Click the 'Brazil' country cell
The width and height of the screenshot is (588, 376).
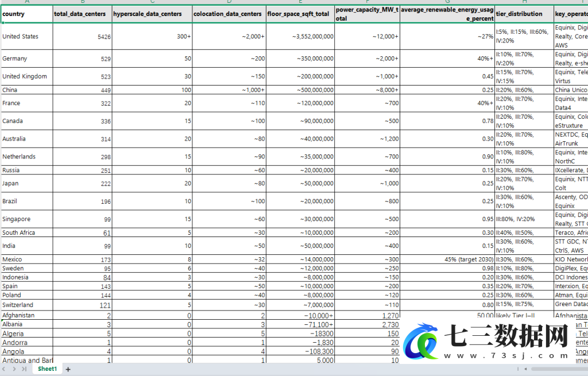(x=27, y=201)
